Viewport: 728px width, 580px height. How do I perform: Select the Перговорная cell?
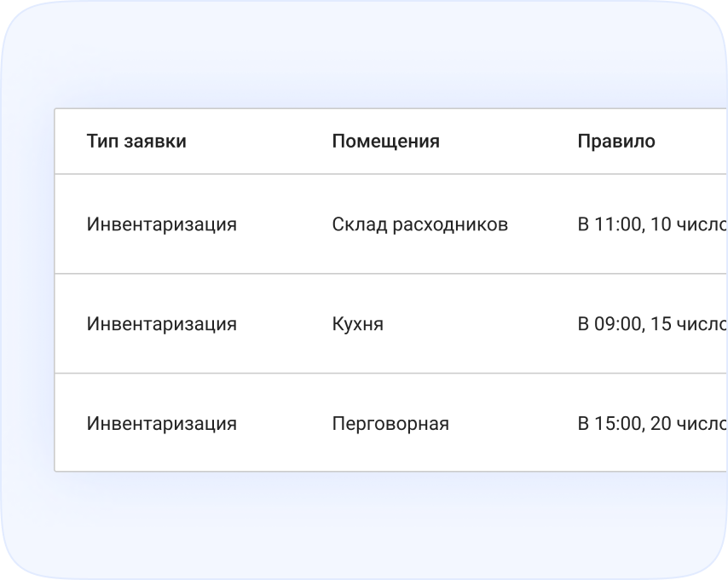pyautogui.click(x=390, y=423)
